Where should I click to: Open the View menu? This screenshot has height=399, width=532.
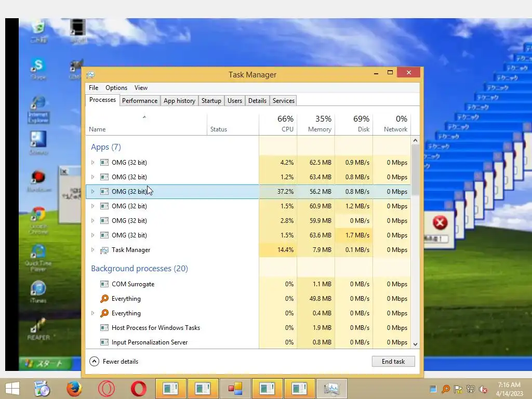141,87
